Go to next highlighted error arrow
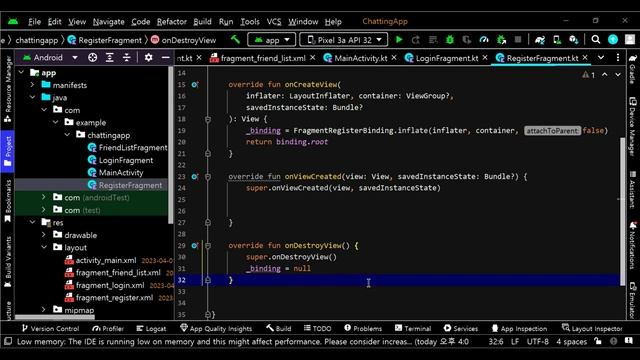The height and width of the screenshot is (360, 640). pos(618,75)
